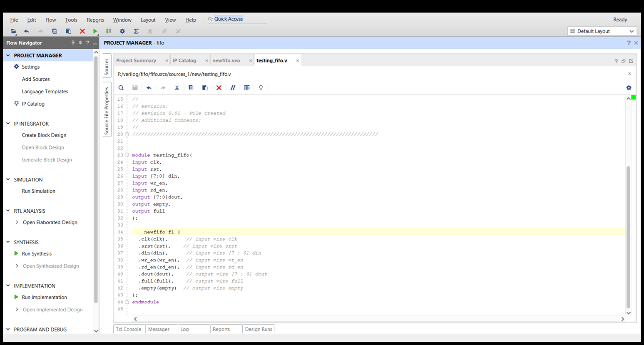Screen dimensions: 644x345
Task: Switch to the newfifo.veo tab
Action: tap(226, 60)
